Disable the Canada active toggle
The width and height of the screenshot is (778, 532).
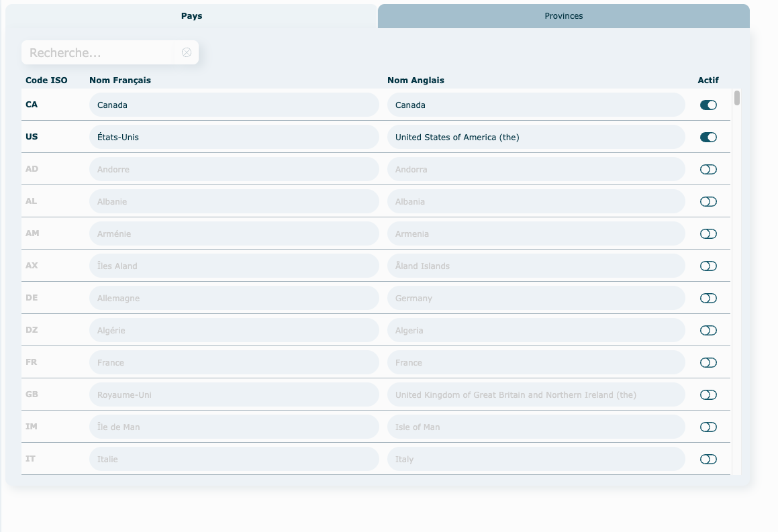pyautogui.click(x=708, y=105)
